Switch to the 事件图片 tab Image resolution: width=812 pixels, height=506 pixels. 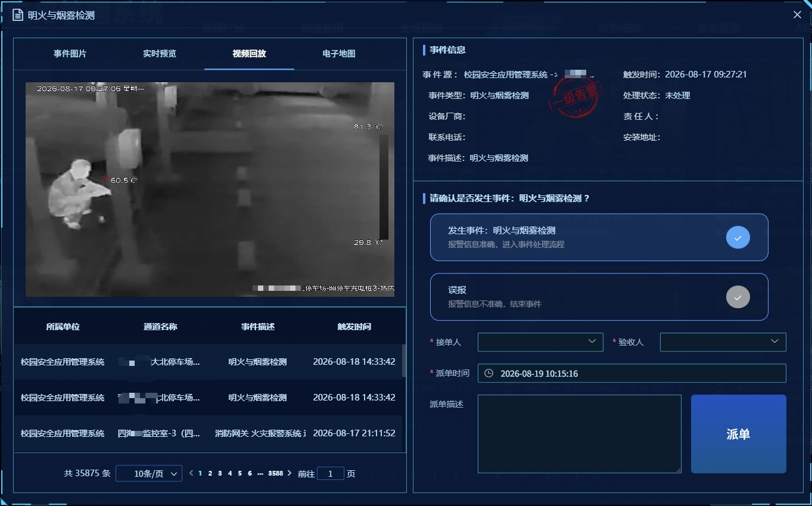click(70, 54)
